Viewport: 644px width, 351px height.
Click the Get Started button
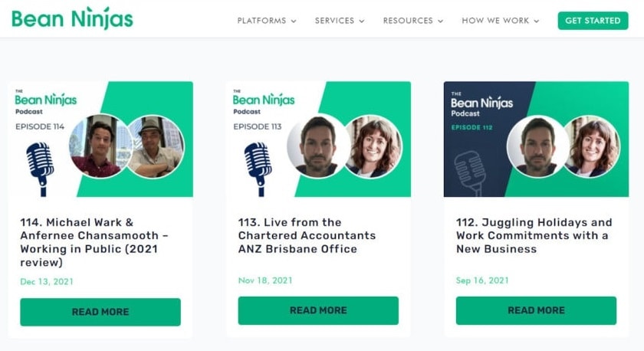pyautogui.click(x=593, y=21)
